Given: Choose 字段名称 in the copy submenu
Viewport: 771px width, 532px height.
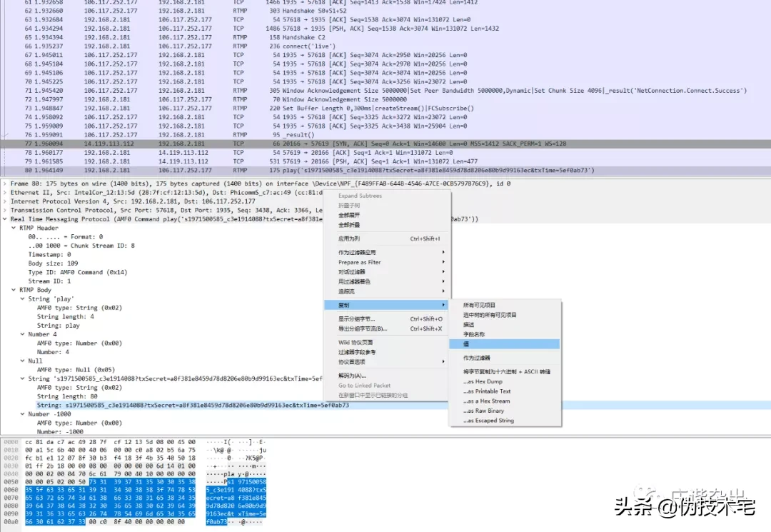Looking at the screenshot, I should point(505,334).
